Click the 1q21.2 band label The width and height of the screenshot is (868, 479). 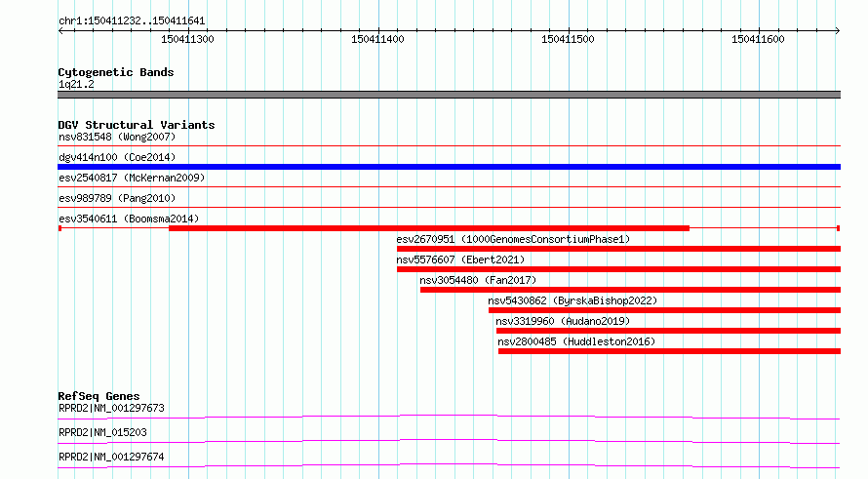click(76, 85)
